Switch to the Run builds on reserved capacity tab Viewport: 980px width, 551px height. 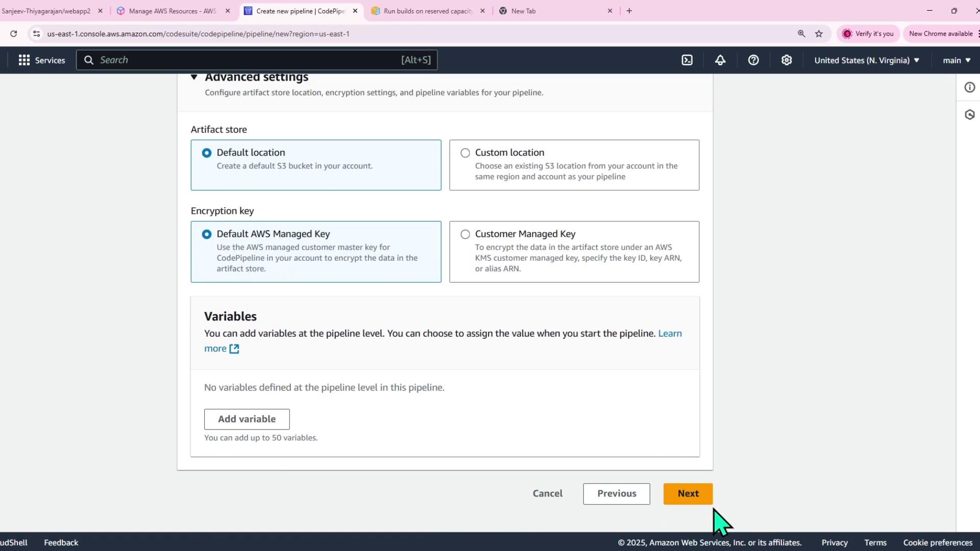(427, 11)
